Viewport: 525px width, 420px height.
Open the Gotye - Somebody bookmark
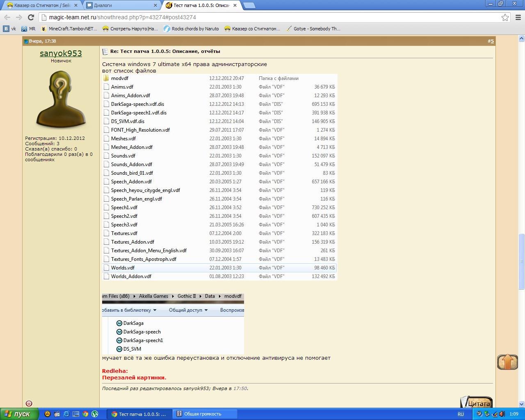click(313, 29)
